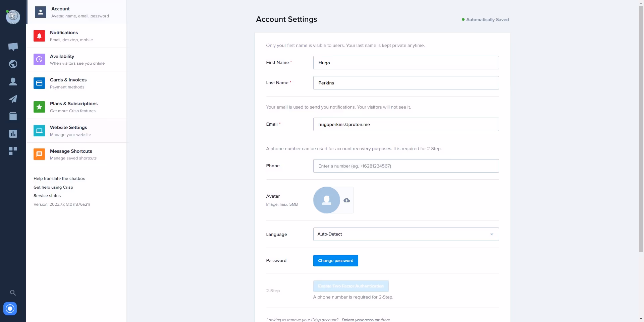Click the avatar profile picture thumbnail
Image resolution: width=644 pixels, height=322 pixels.
pos(327,200)
